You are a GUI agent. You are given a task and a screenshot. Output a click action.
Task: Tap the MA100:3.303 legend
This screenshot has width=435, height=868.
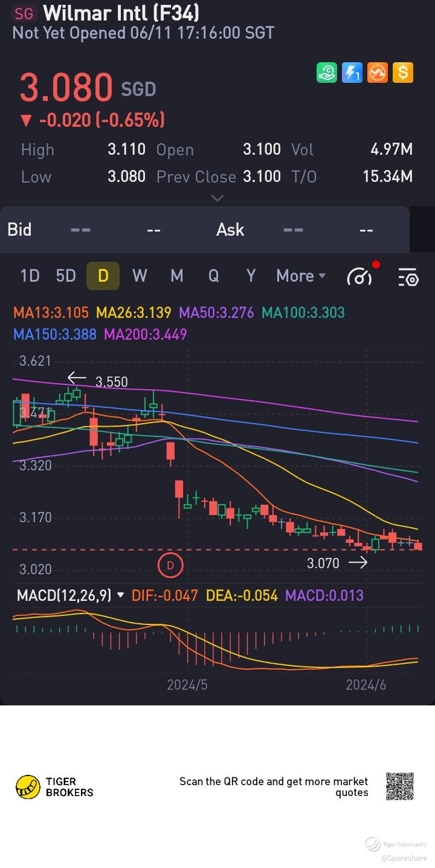pos(303,313)
